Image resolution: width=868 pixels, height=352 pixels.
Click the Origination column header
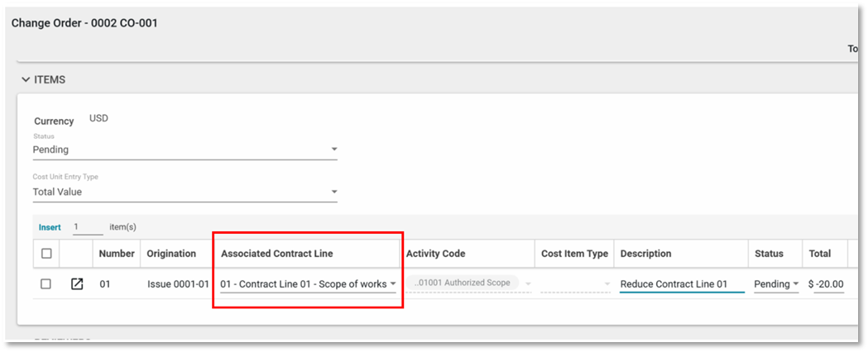(x=171, y=254)
